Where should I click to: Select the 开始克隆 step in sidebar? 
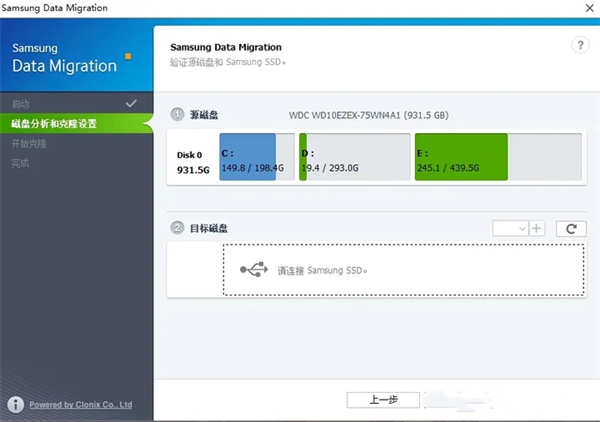click(29, 143)
